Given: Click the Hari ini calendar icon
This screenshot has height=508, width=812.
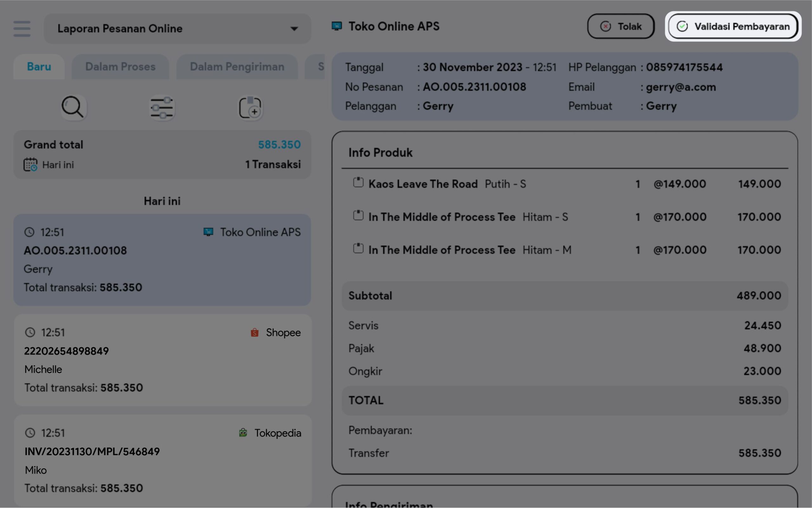Looking at the screenshot, I should tap(30, 165).
